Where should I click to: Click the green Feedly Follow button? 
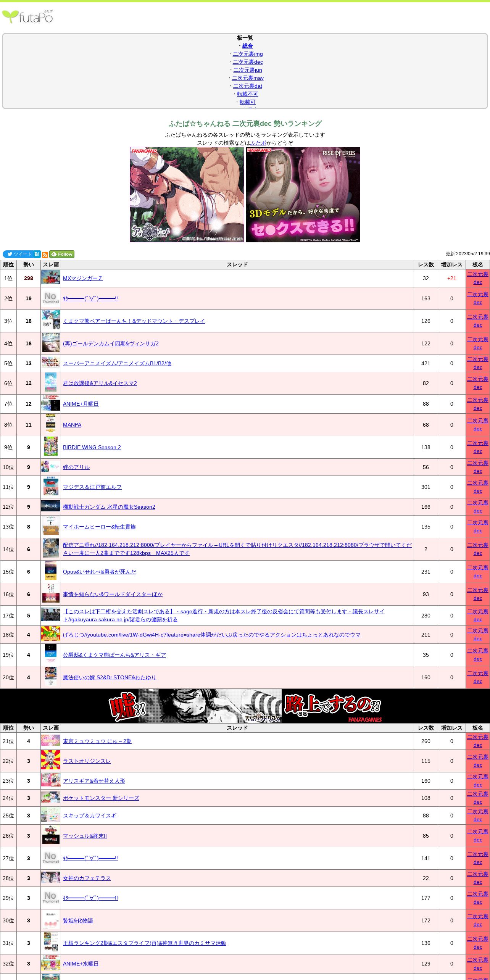[62, 254]
